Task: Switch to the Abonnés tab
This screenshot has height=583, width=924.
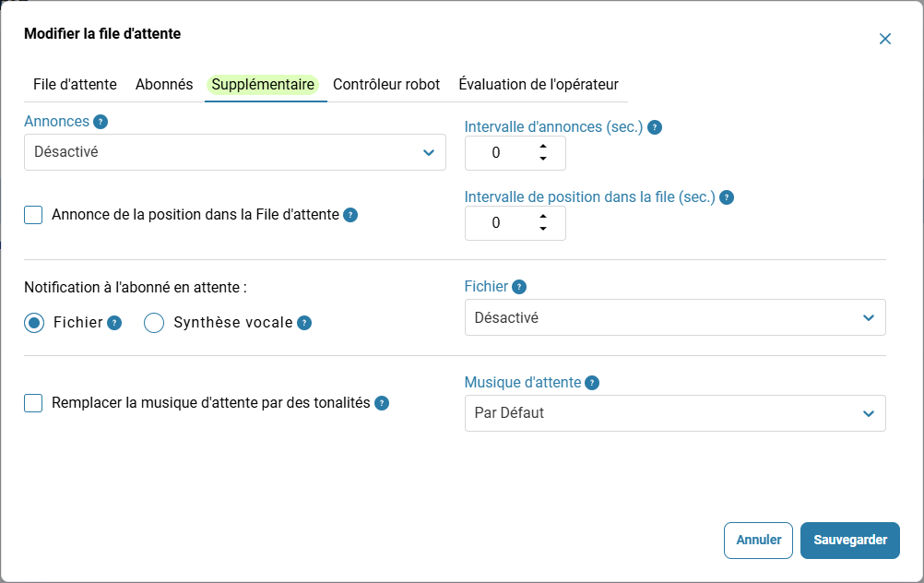Action: (164, 85)
